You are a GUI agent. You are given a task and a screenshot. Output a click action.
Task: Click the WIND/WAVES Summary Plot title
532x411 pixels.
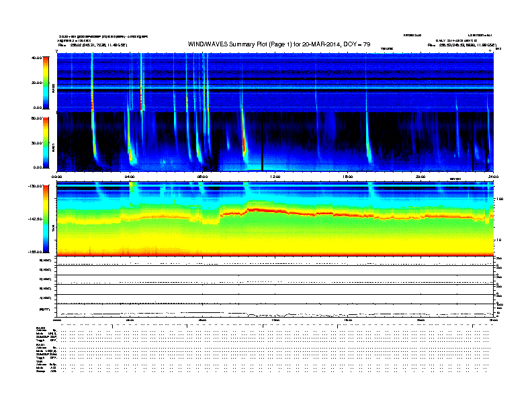[279, 44]
